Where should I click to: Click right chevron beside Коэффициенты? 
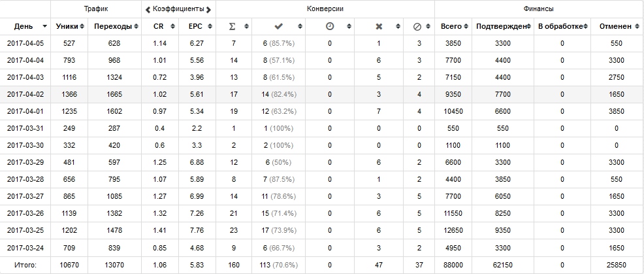(208, 9)
